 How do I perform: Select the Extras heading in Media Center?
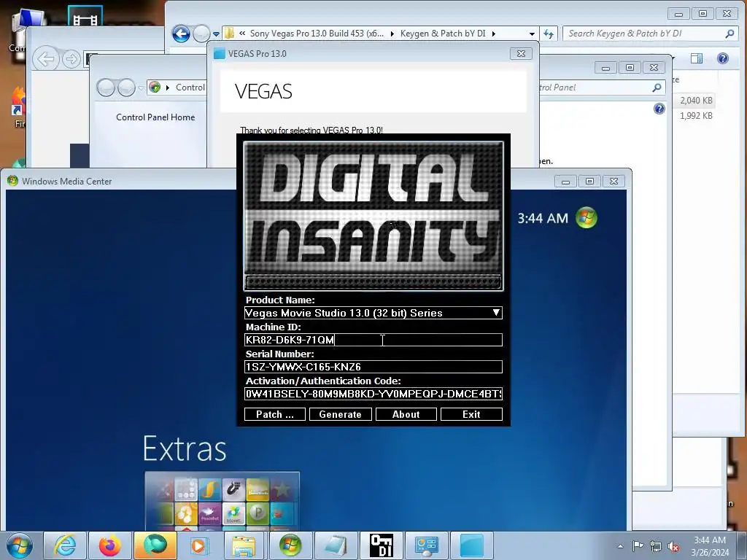[185, 448]
